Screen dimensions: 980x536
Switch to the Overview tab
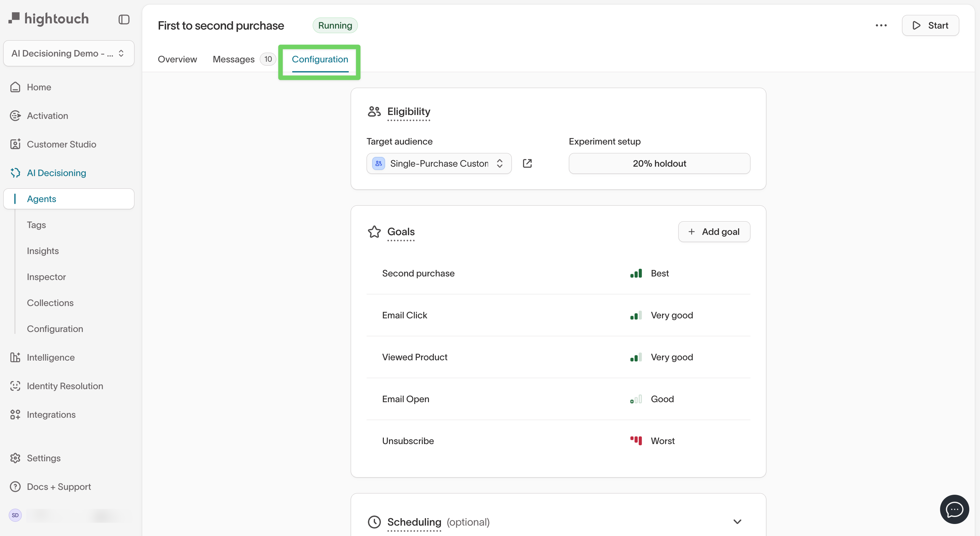pyautogui.click(x=177, y=59)
